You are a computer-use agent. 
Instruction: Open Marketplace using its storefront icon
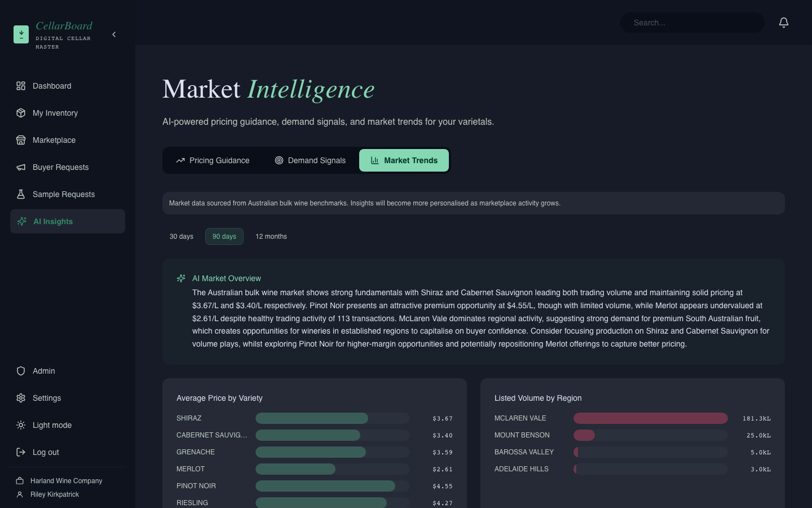pos(21,140)
